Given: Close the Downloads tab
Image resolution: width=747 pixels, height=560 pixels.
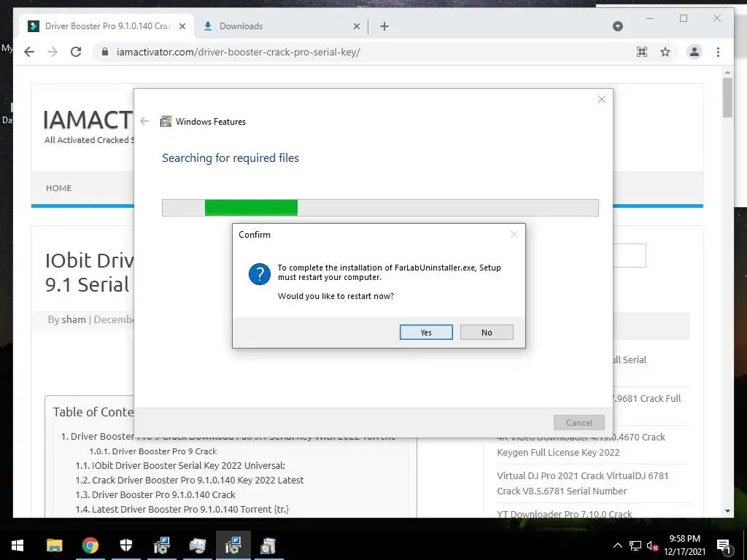Looking at the screenshot, I should (x=356, y=27).
